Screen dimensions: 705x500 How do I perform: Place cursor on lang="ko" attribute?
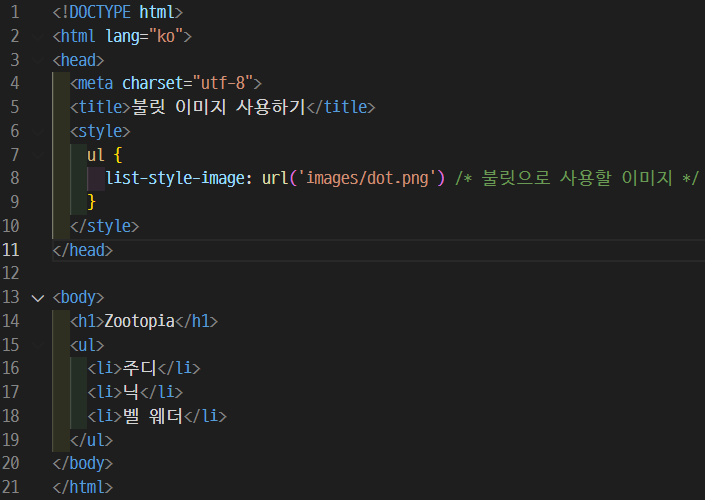click(x=144, y=36)
